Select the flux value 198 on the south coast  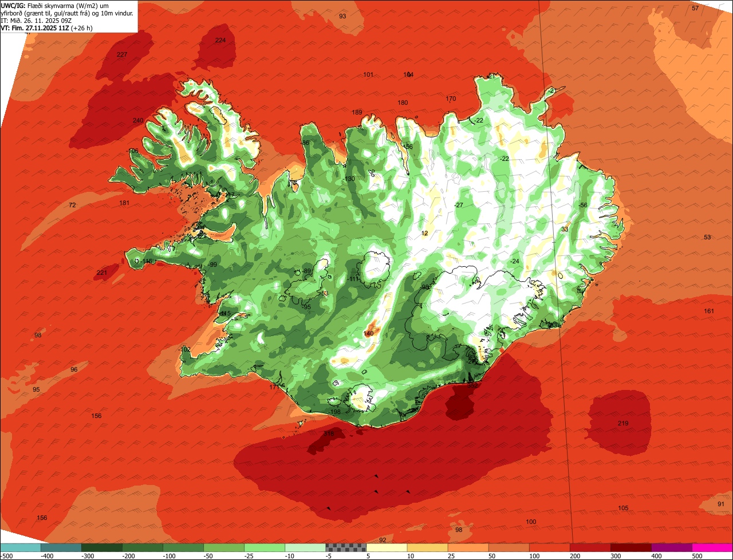click(x=336, y=412)
